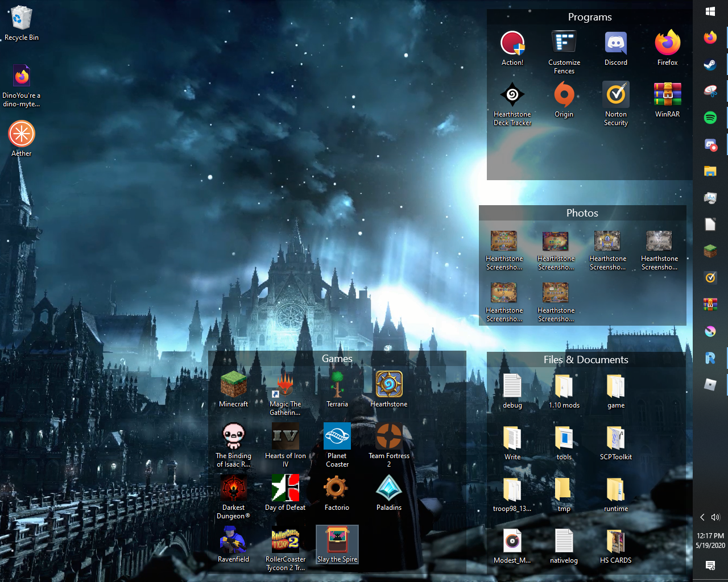This screenshot has height=582, width=728.
Task: Open Hearthstone Deck Tracker
Action: (x=512, y=103)
